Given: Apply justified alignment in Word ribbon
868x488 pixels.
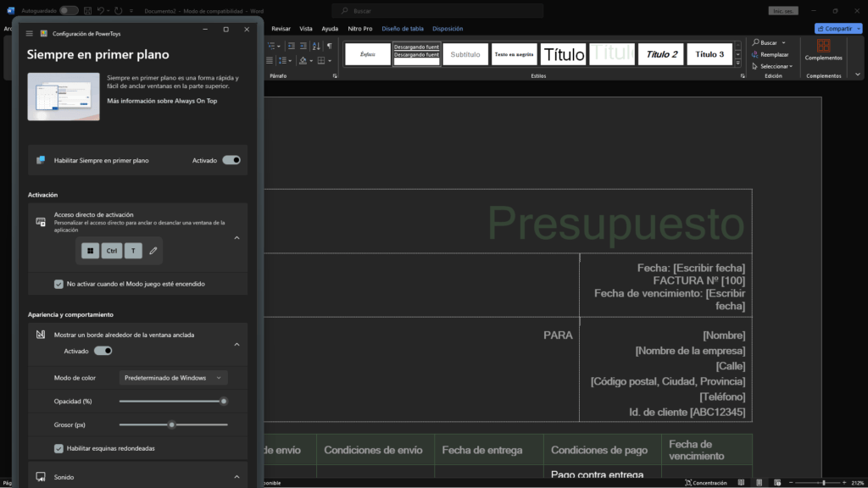Looking at the screenshot, I should pyautogui.click(x=270, y=60).
